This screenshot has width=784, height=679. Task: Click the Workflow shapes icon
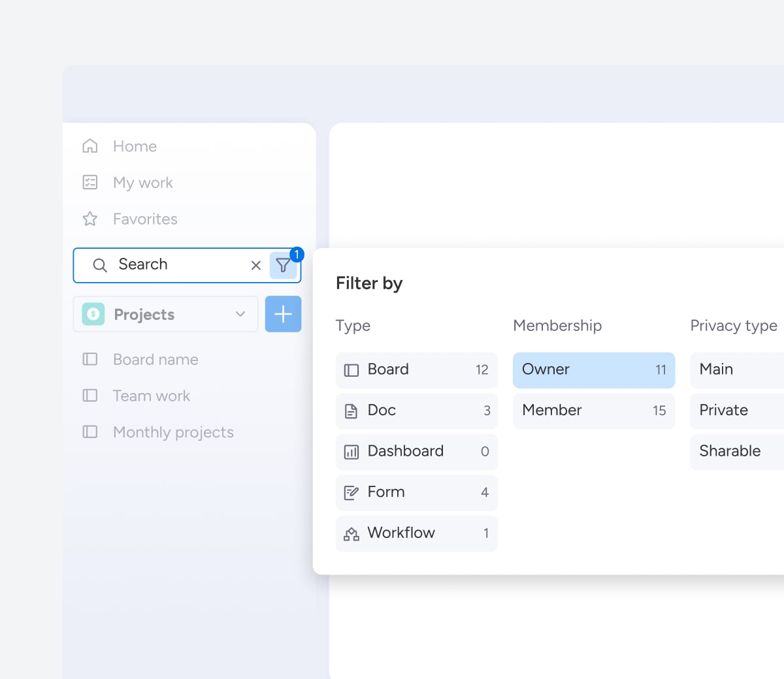351,534
